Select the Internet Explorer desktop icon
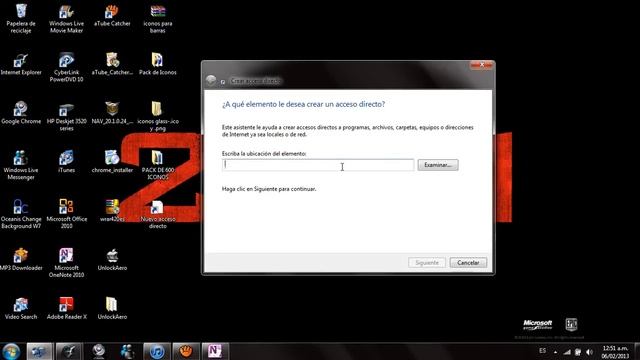 tap(21, 64)
